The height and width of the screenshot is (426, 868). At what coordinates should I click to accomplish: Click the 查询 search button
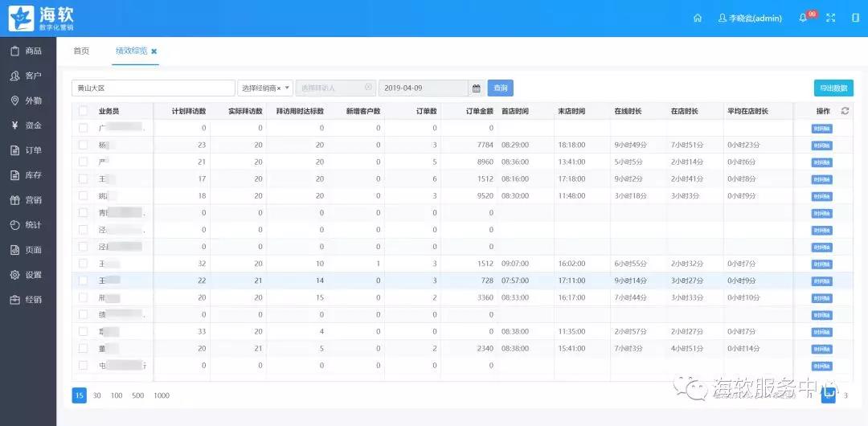pyautogui.click(x=501, y=88)
